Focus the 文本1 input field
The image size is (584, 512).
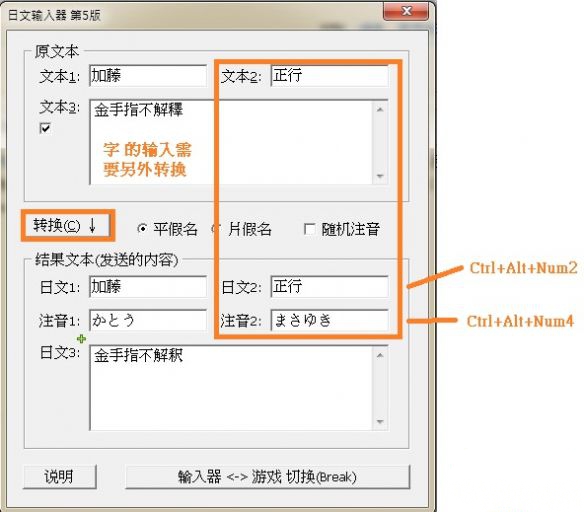coord(148,76)
